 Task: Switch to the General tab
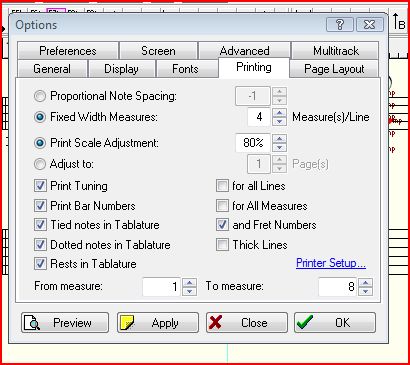point(52,69)
